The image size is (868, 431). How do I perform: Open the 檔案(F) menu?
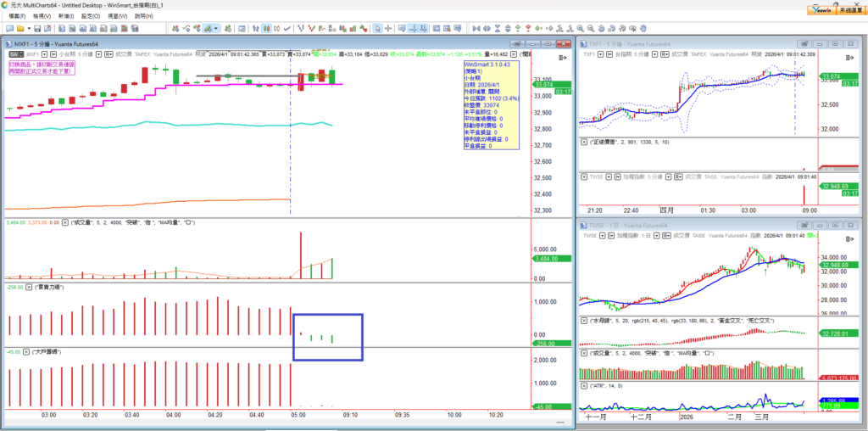coord(17,15)
